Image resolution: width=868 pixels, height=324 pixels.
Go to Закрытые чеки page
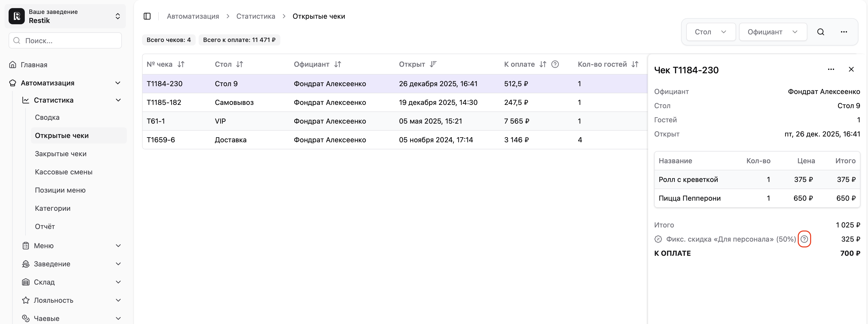(61, 154)
